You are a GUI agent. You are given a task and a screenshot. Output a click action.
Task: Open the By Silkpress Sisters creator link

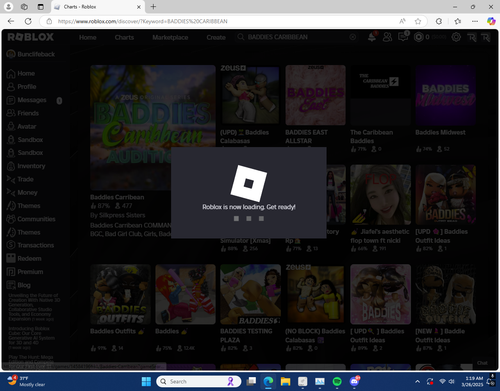coord(118,215)
